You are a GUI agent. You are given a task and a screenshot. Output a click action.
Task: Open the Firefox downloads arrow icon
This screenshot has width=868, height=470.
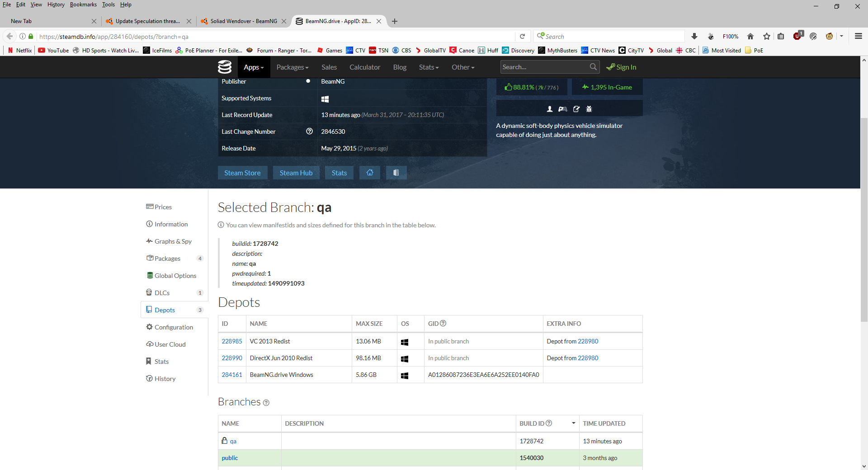point(694,36)
